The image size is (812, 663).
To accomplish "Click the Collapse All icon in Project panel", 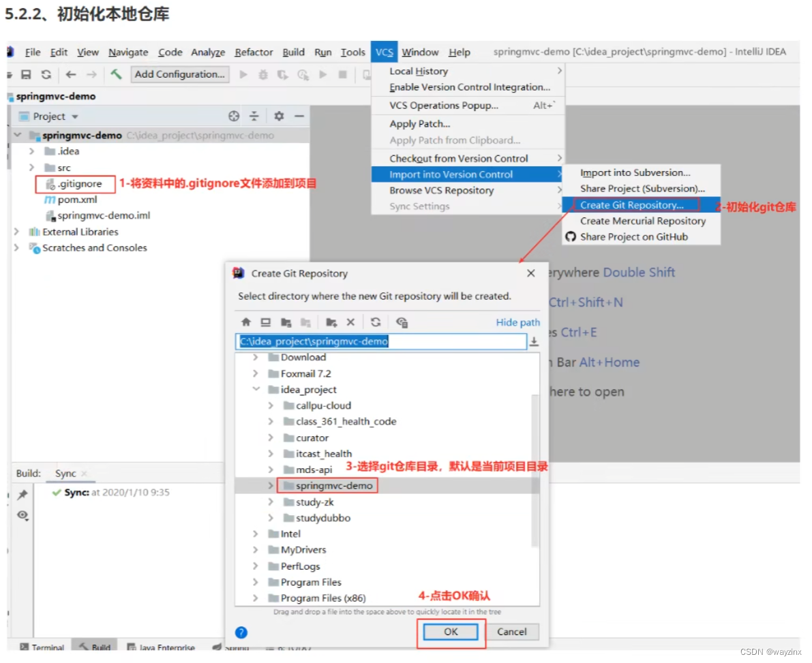I will pyautogui.click(x=254, y=116).
